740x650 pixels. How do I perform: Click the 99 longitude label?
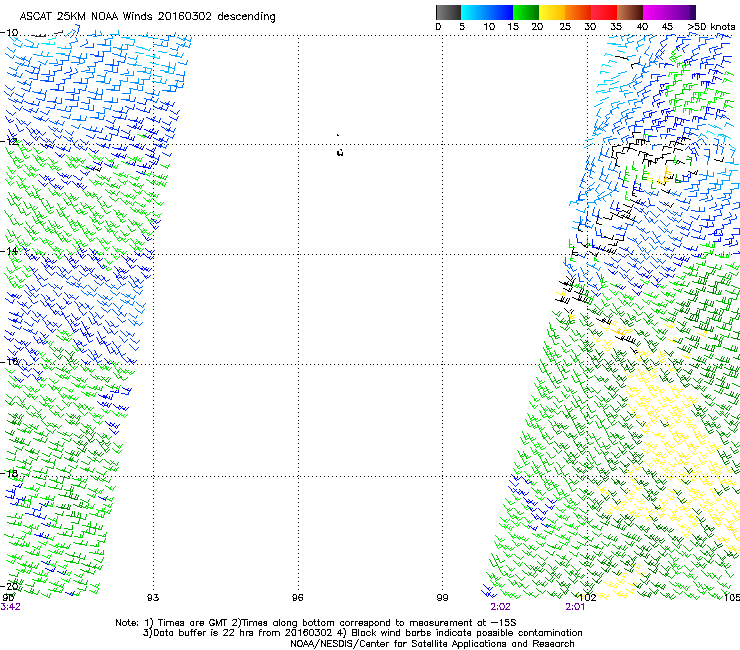pos(442,598)
